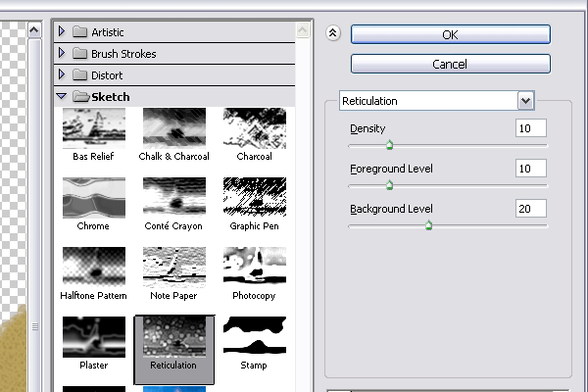
Task: Click the Foreground Level slider handle
Action: [x=390, y=185]
